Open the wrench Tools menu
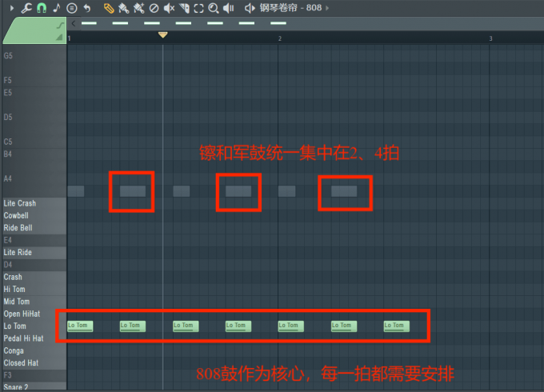This screenshot has width=544, height=392. [x=26, y=8]
